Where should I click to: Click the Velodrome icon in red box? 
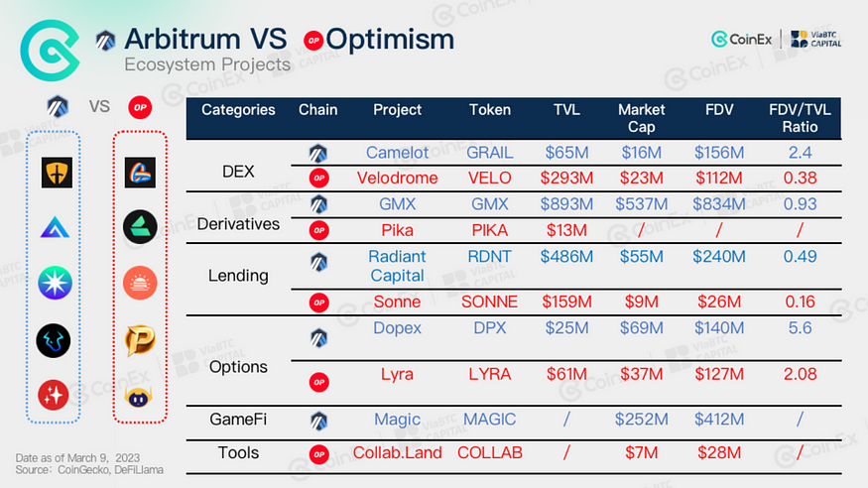point(140,173)
